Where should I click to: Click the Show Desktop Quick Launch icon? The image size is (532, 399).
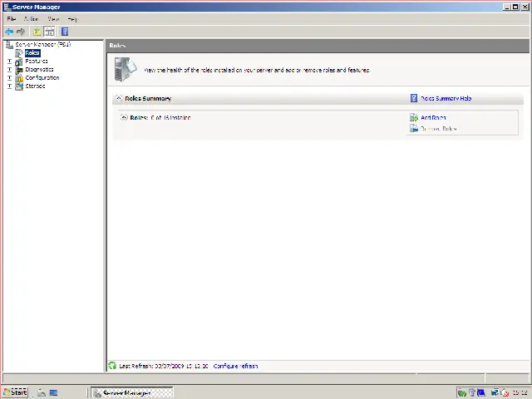53,392
